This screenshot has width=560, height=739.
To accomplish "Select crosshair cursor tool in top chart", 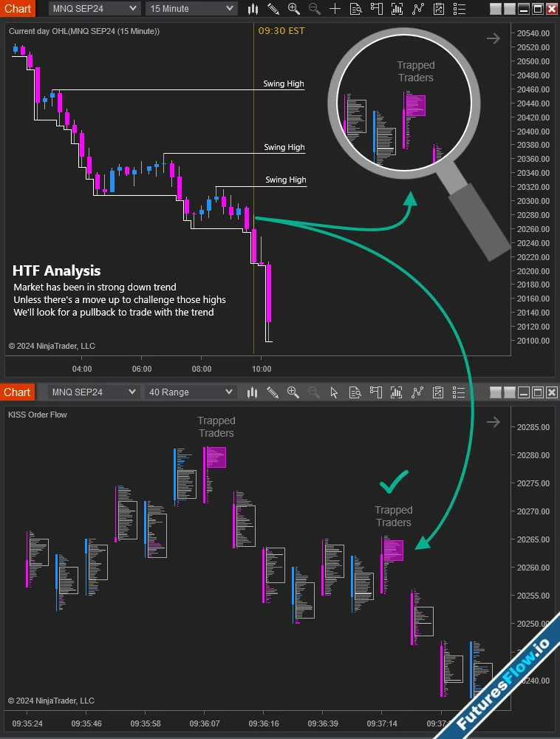I will pyautogui.click(x=335, y=9).
